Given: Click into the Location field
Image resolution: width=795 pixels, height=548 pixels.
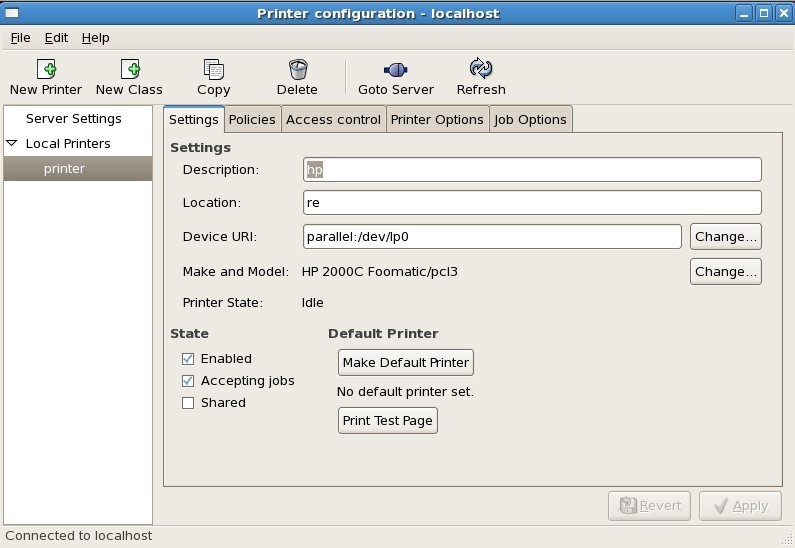Looking at the screenshot, I should tap(532, 203).
